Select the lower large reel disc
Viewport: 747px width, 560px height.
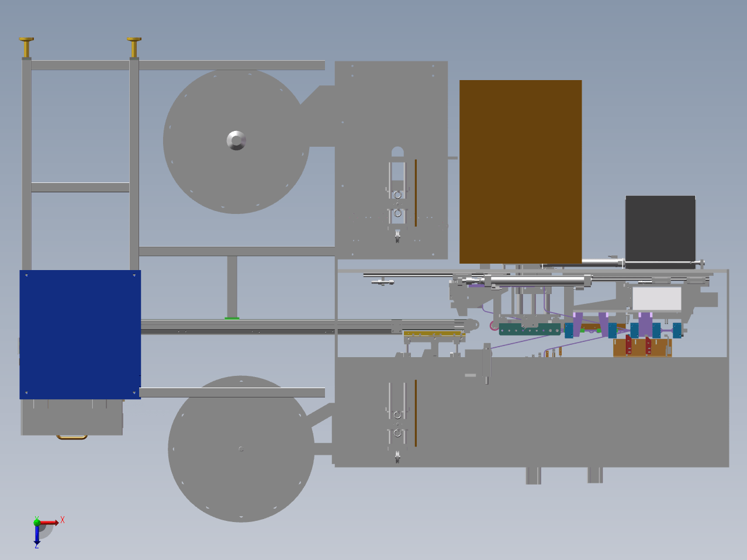click(241, 449)
